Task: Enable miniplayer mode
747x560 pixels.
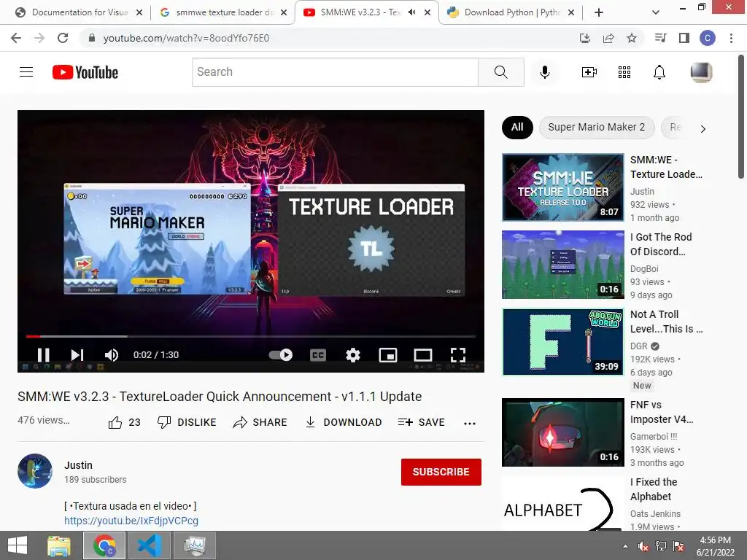Action: [388, 355]
